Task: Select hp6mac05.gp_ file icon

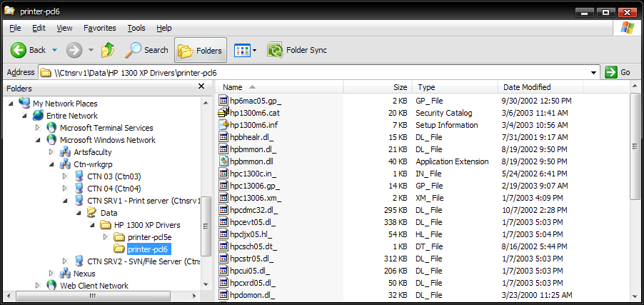Action: [x=223, y=100]
